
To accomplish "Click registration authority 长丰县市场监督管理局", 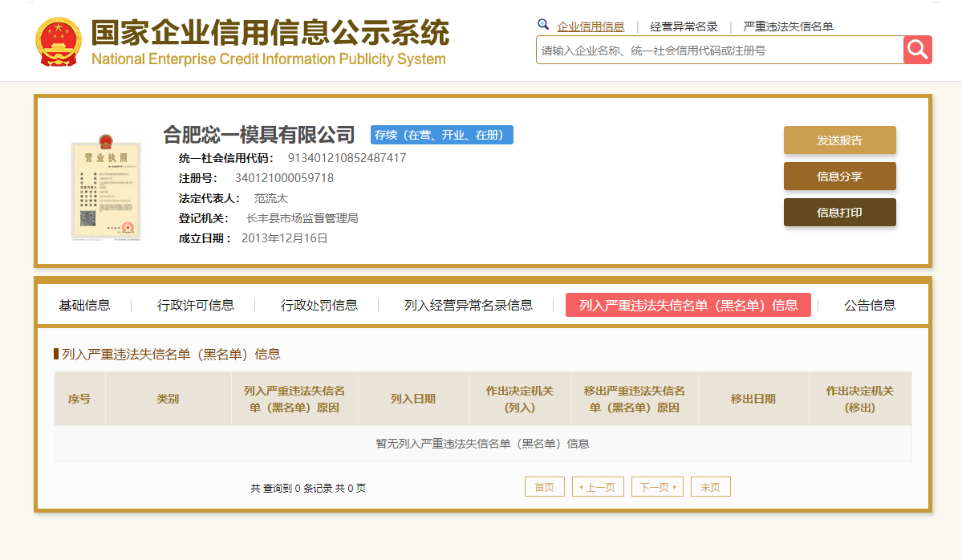I will point(302,218).
